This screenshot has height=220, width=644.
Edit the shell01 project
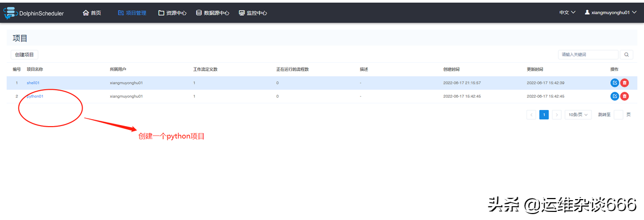click(x=614, y=83)
